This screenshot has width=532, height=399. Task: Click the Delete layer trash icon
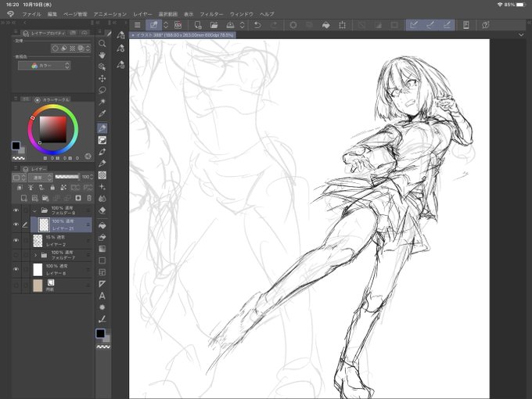pyautogui.click(x=89, y=198)
